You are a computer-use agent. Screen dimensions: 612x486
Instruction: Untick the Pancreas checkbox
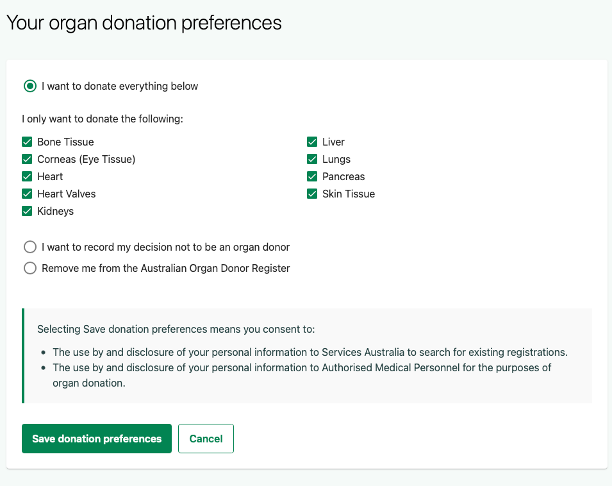[312, 177]
